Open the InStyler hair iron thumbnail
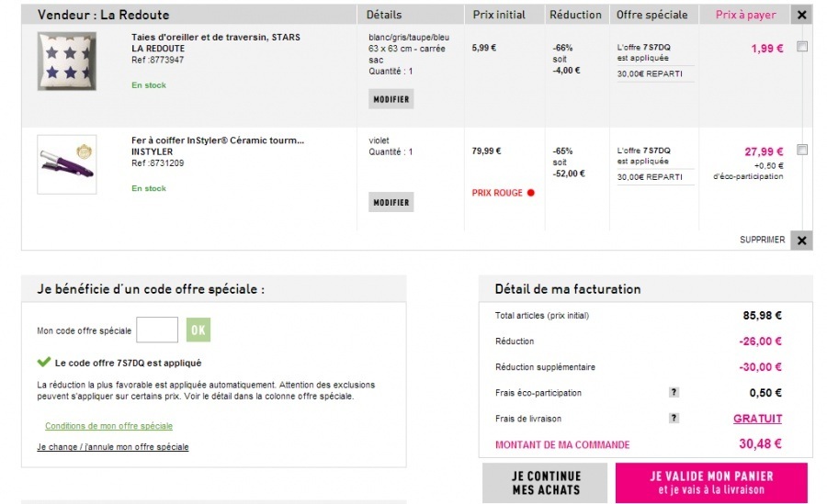This screenshot has height=504, width=827. click(x=67, y=164)
